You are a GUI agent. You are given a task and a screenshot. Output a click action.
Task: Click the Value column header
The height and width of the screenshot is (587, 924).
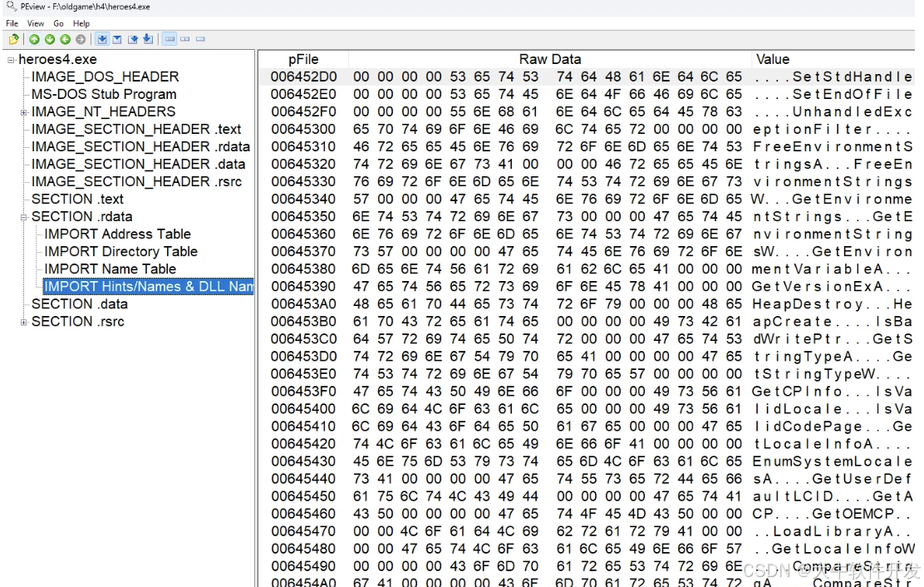(773, 60)
